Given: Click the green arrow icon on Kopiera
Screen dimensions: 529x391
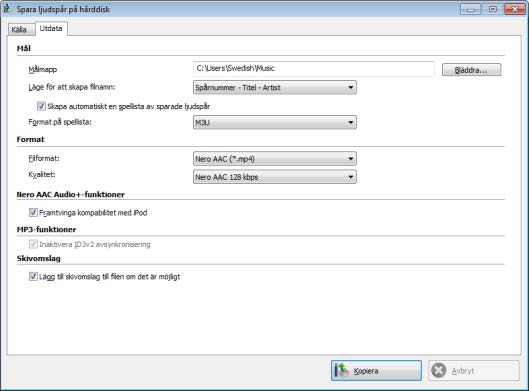Looking at the screenshot, I should [341, 371].
